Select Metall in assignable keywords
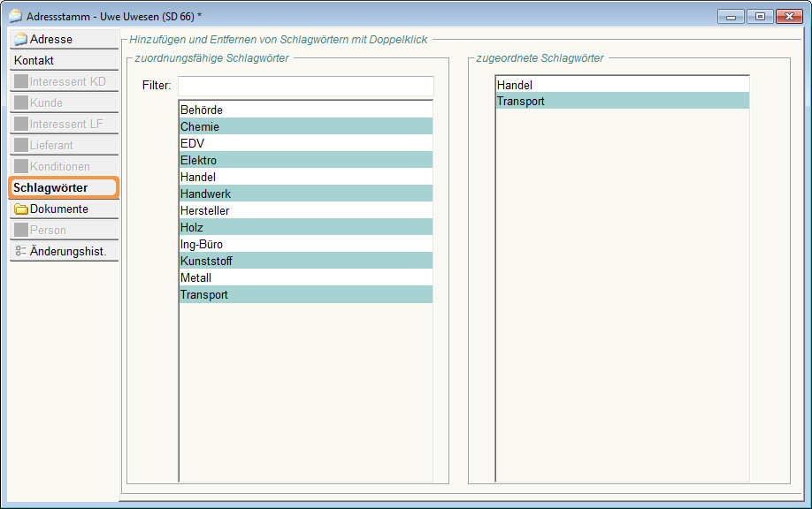Image resolution: width=812 pixels, height=509 pixels. (x=305, y=277)
